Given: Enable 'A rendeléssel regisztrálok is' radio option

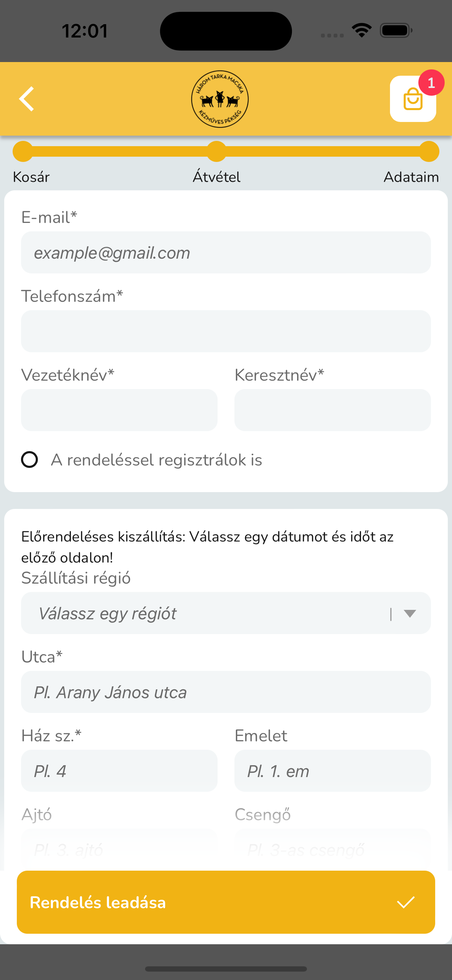Looking at the screenshot, I should 29,460.
